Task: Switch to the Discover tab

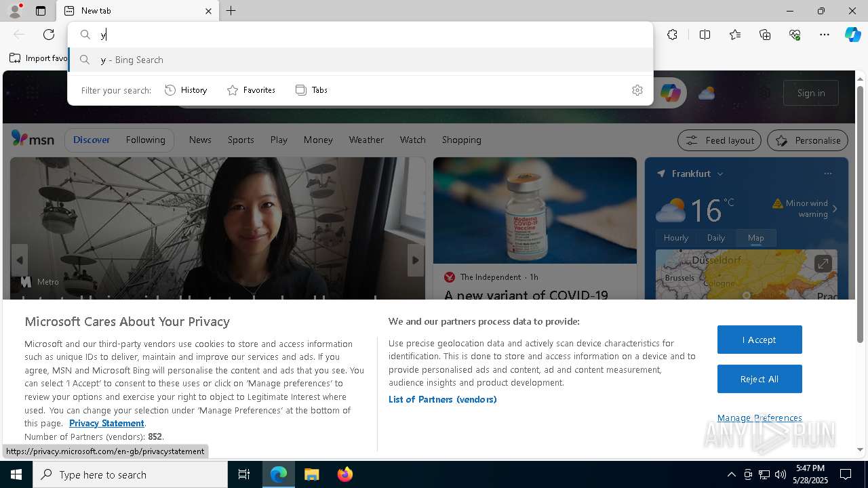Action: coord(92,140)
